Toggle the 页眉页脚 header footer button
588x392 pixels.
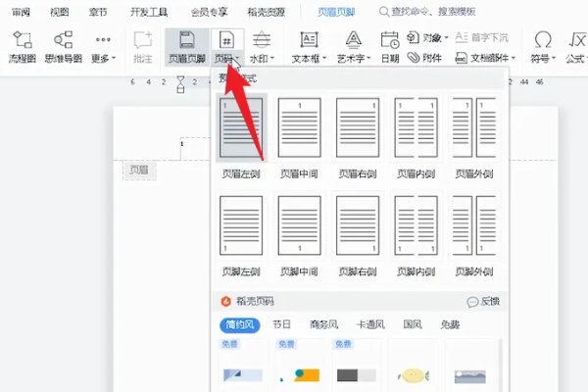[x=187, y=47]
